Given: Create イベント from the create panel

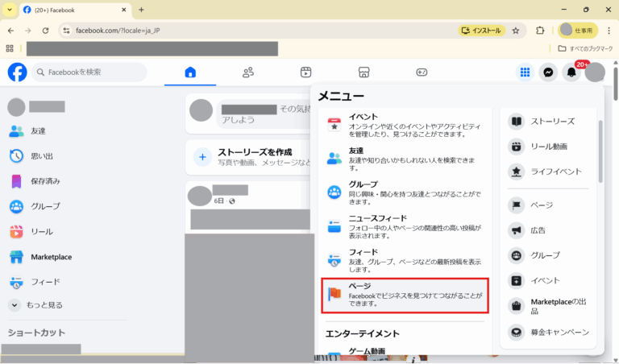Looking at the screenshot, I should point(548,281).
